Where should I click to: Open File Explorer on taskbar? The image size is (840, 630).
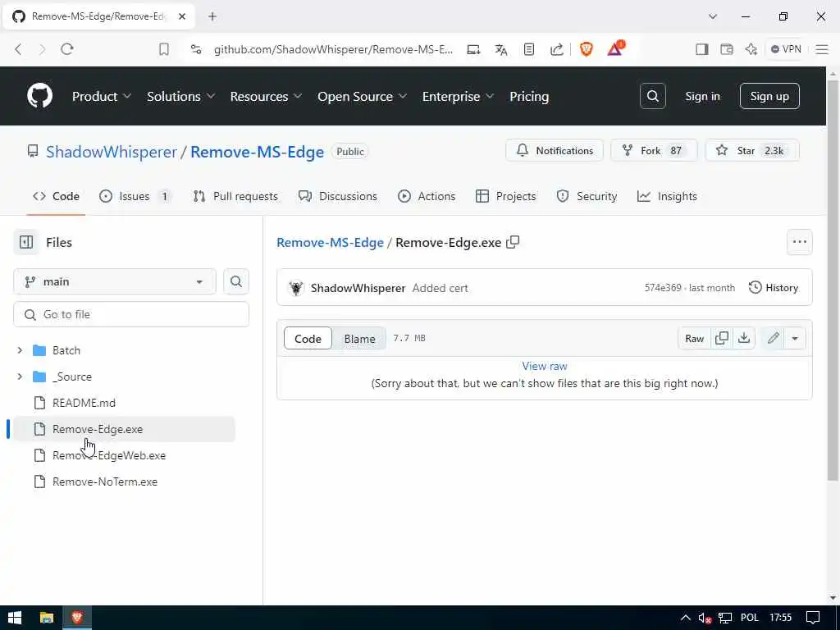tap(47, 618)
